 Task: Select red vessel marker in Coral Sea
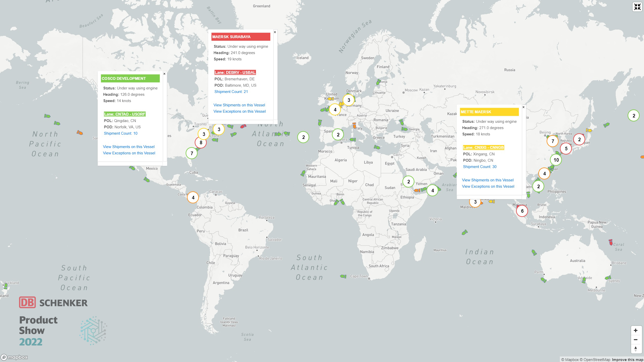pyautogui.click(x=611, y=242)
